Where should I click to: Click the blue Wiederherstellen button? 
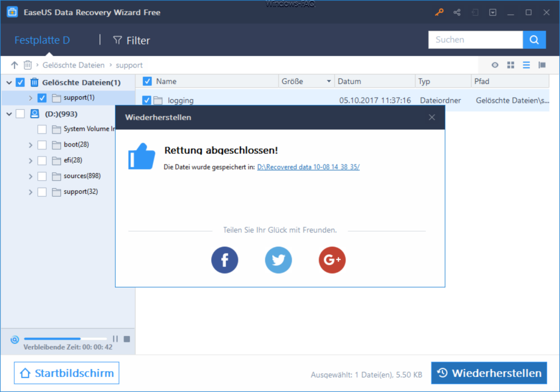489,373
